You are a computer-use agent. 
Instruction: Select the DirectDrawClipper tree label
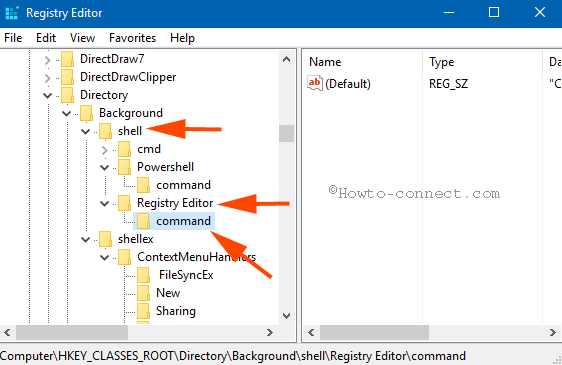128,77
